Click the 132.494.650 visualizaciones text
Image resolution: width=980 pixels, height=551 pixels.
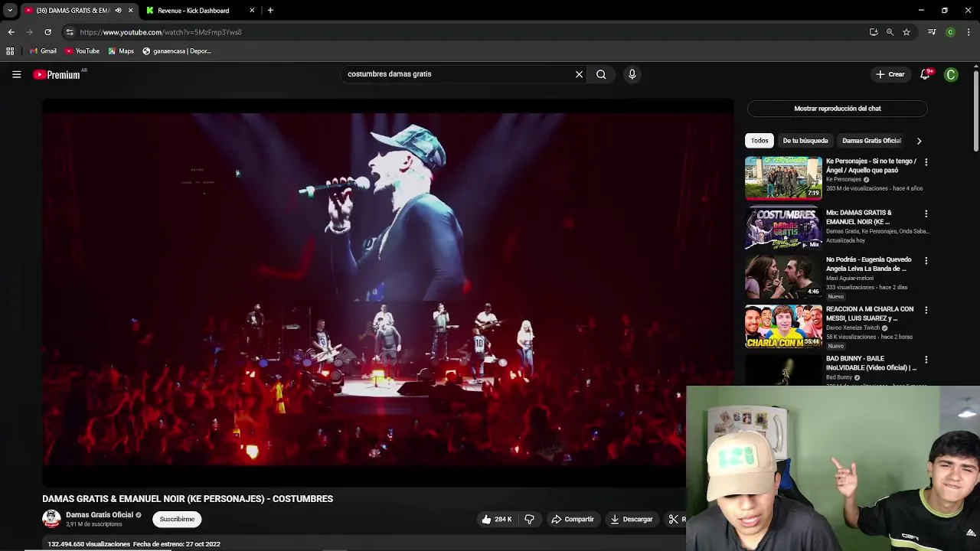[x=89, y=544]
